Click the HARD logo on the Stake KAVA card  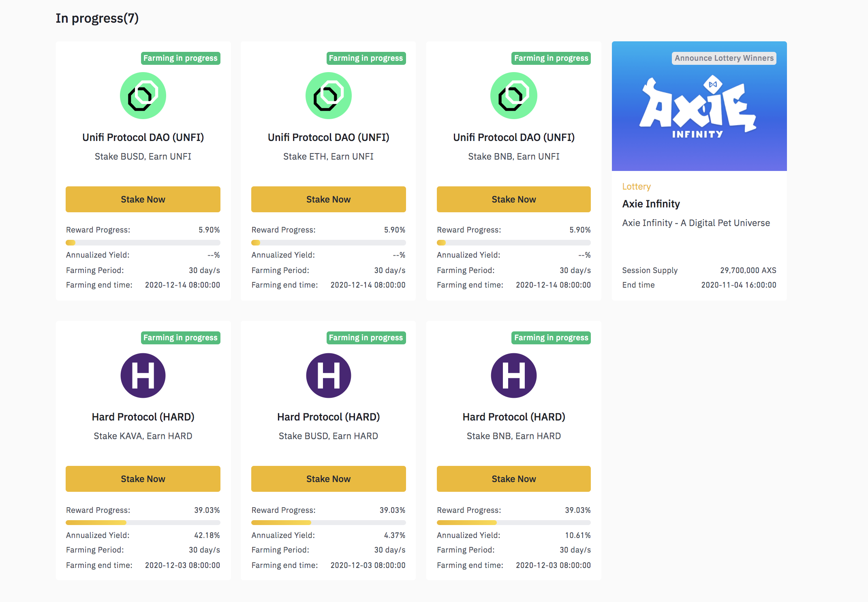tap(143, 376)
